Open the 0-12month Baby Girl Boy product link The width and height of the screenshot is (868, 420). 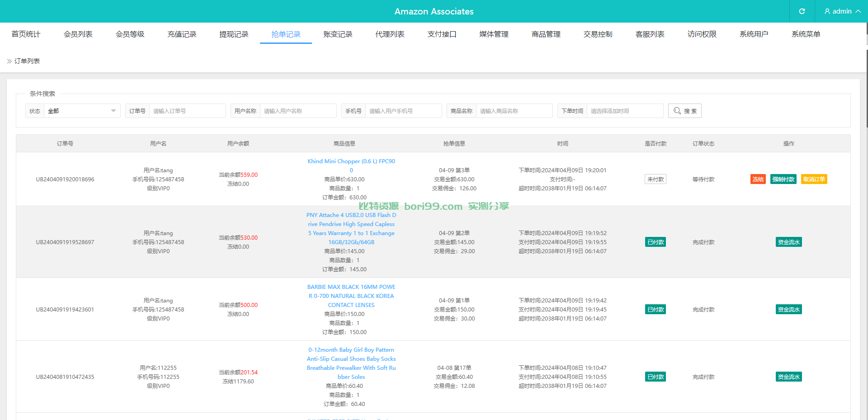[351, 363]
